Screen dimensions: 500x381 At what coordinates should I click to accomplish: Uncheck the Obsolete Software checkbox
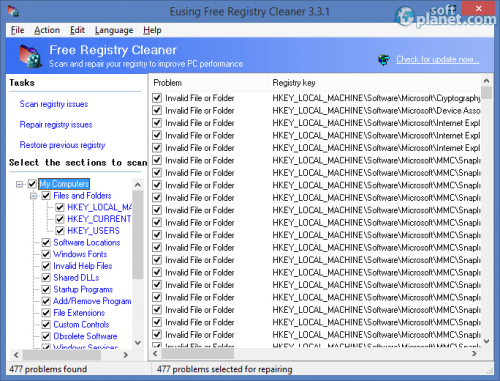click(46, 336)
